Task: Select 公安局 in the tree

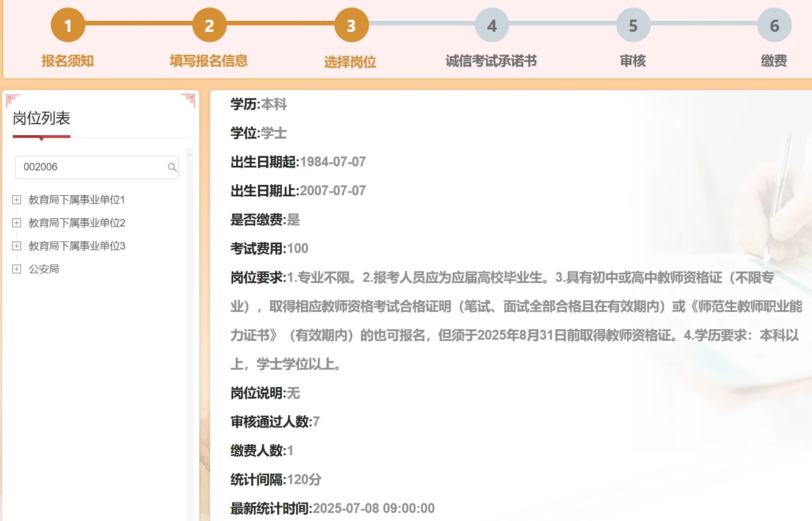Action: click(x=44, y=269)
